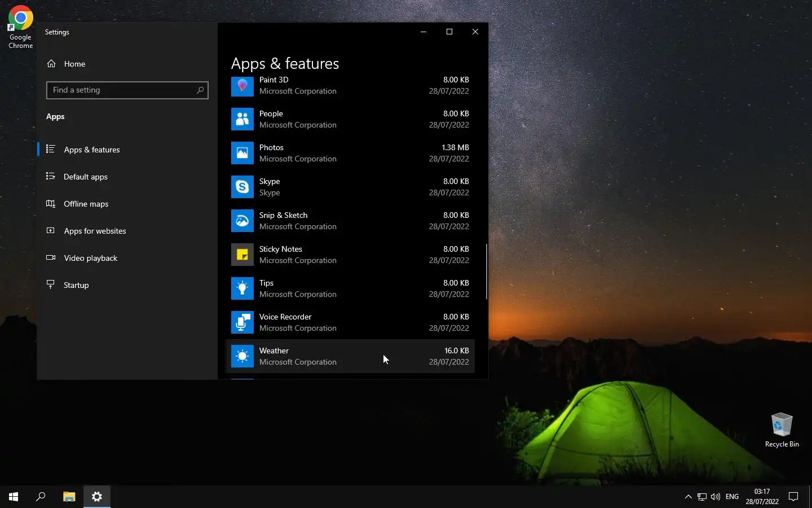Select the Weather app name

pyautogui.click(x=274, y=351)
